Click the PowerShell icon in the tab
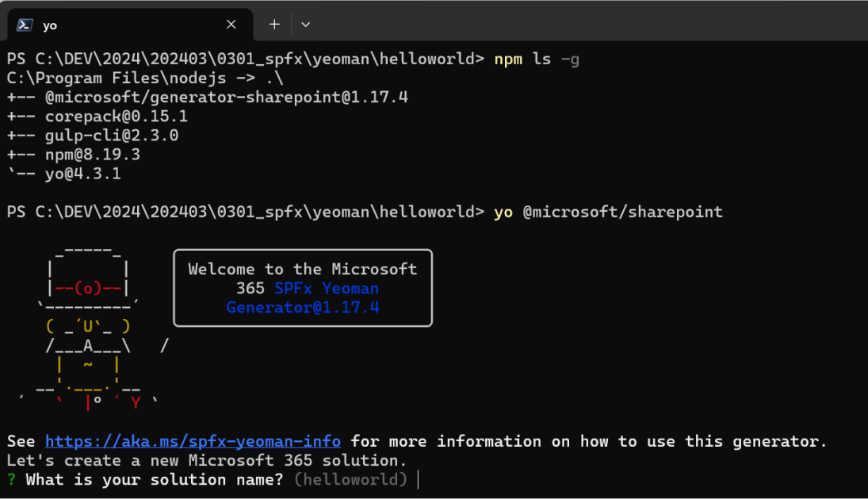The image size is (868, 499). (25, 25)
